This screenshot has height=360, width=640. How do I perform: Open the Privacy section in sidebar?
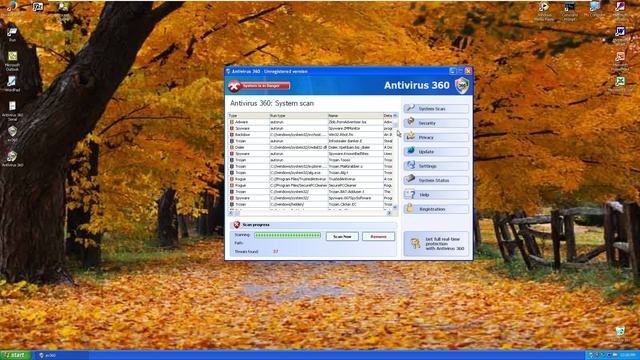point(436,137)
